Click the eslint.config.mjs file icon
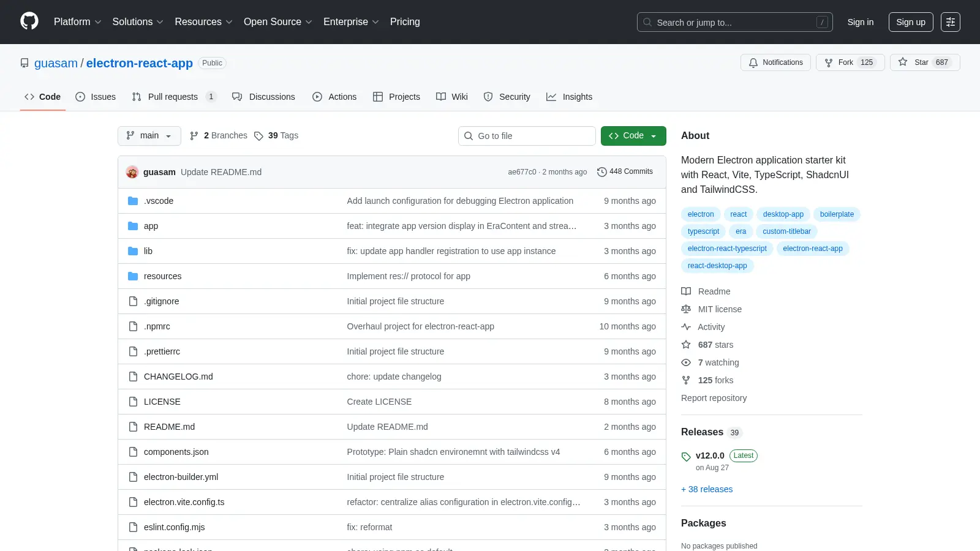 (133, 527)
